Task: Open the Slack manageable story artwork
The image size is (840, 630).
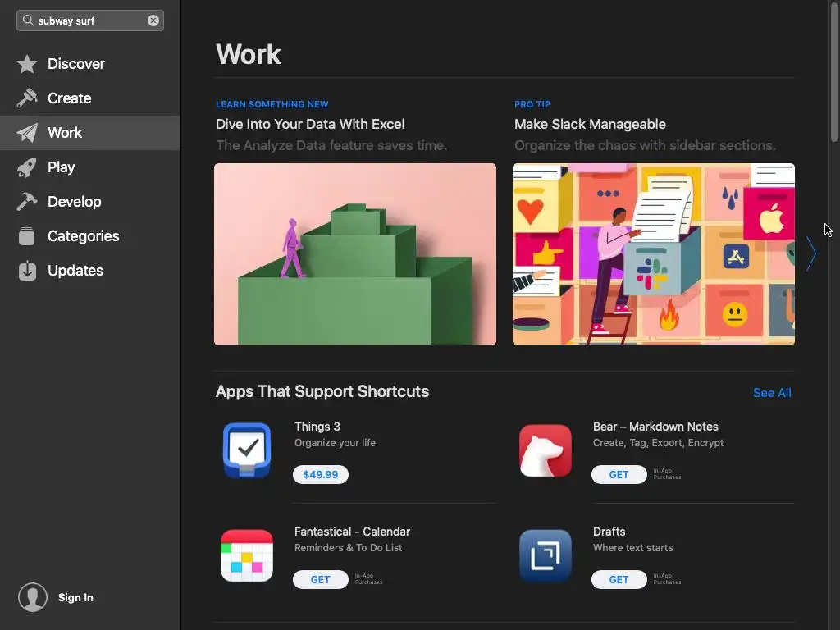Action: point(654,254)
